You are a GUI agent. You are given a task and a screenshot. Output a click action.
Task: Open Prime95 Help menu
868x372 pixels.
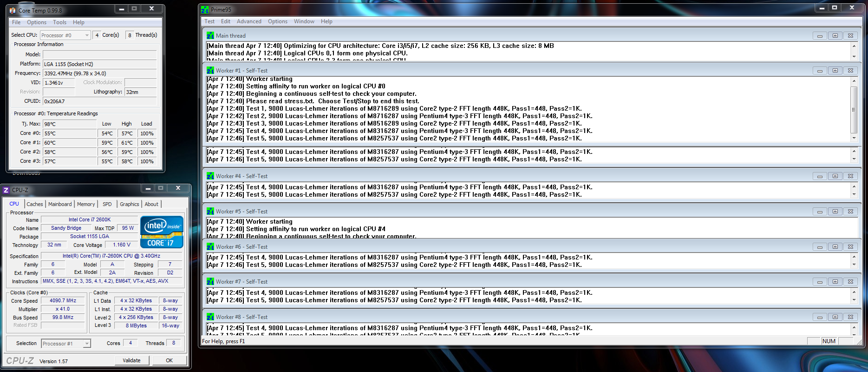(x=326, y=21)
